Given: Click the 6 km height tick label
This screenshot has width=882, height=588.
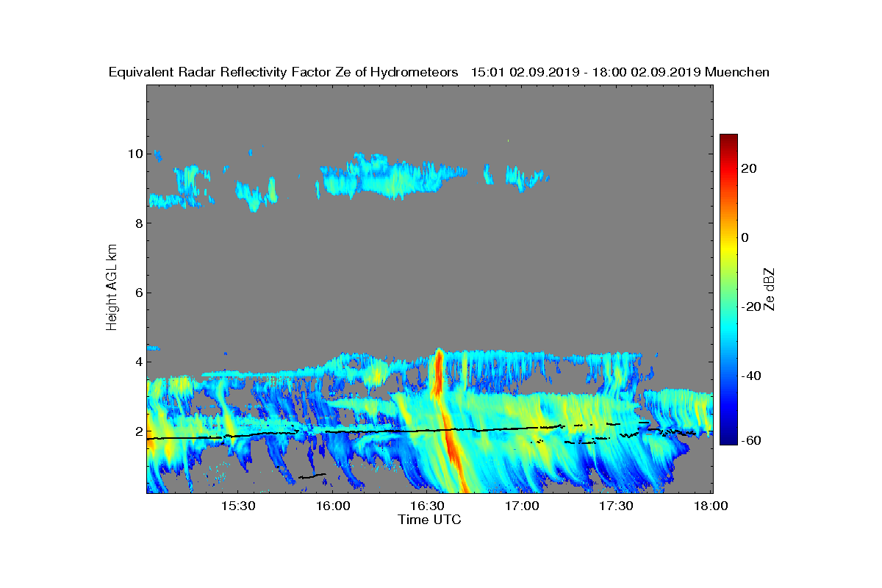Looking at the screenshot, I should (137, 293).
